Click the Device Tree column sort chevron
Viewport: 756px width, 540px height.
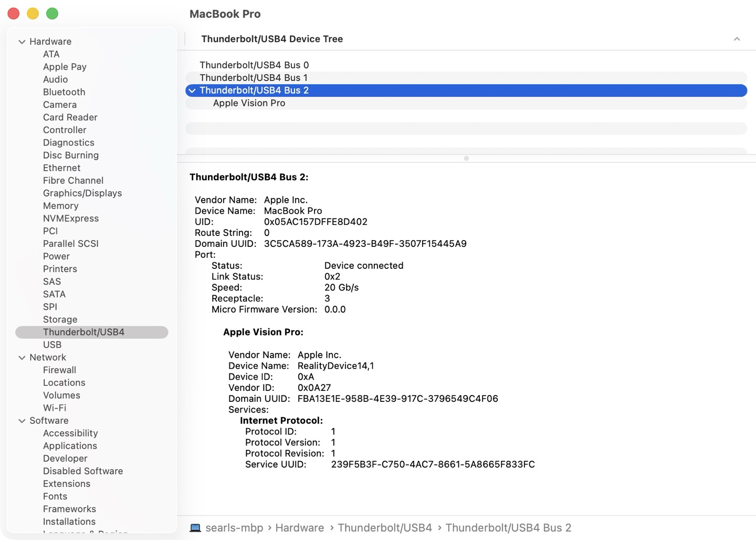pyautogui.click(x=737, y=39)
